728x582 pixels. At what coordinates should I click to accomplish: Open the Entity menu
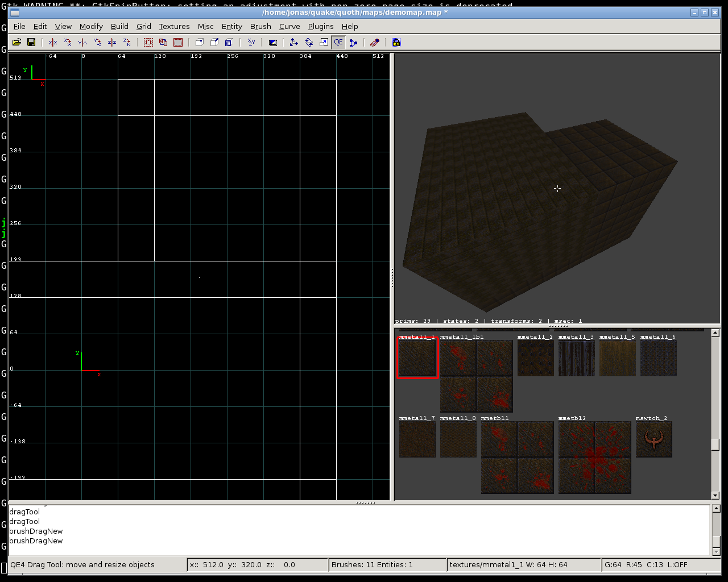(x=231, y=26)
